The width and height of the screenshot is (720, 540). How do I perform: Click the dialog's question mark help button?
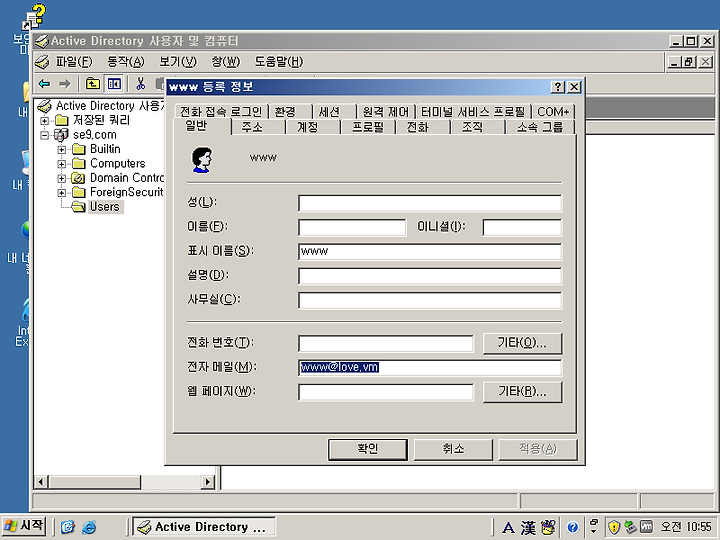tap(557, 87)
